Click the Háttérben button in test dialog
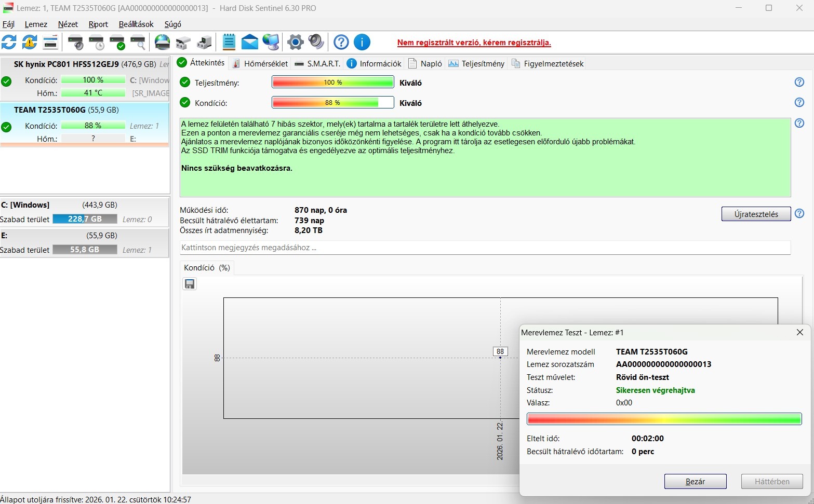This screenshot has width=814, height=504. [x=772, y=482]
